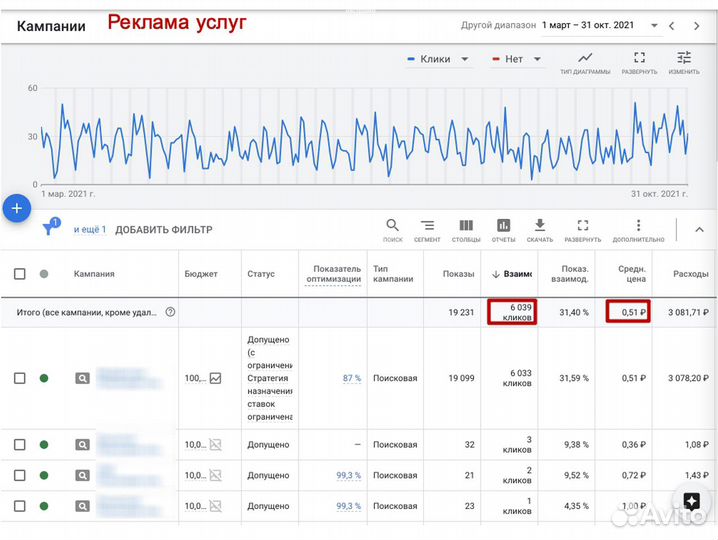
Task: Open the Отчеты reports icon
Action: point(503,225)
